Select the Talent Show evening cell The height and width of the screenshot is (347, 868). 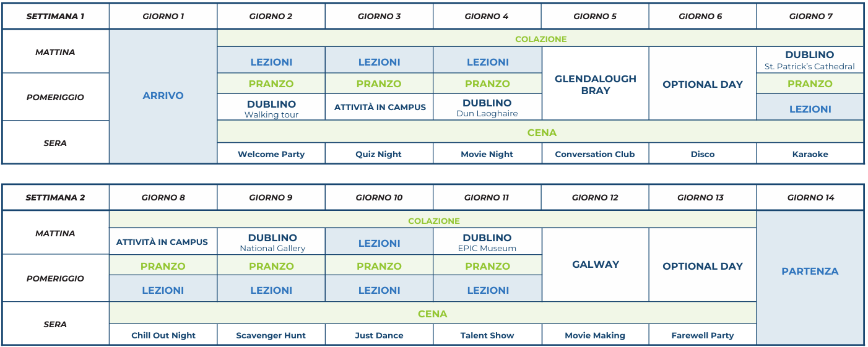point(487,335)
